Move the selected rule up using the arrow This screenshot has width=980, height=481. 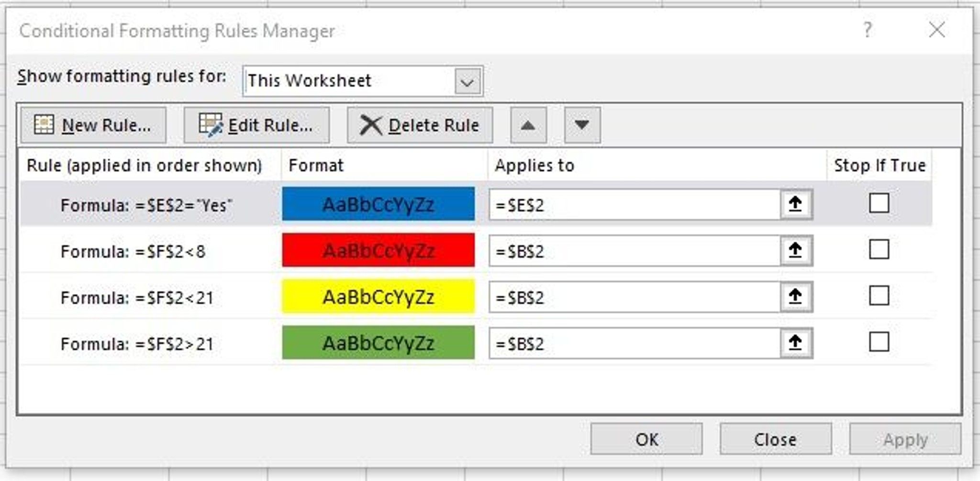coord(528,125)
